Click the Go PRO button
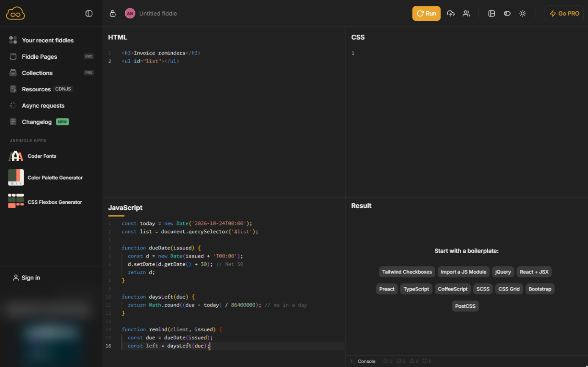 (564, 14)
